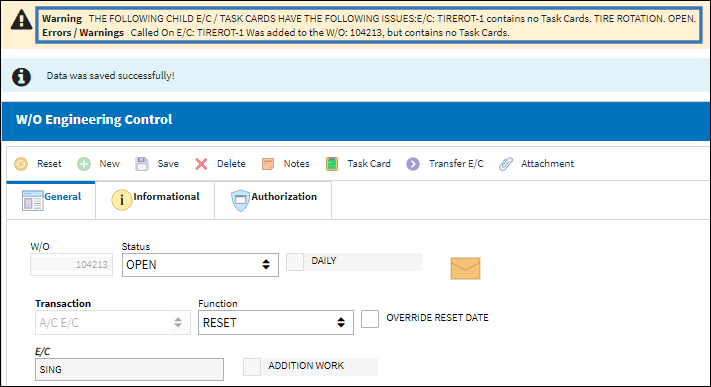Toggle the ADDITION WORK checkbox

(x=252, y=367)
